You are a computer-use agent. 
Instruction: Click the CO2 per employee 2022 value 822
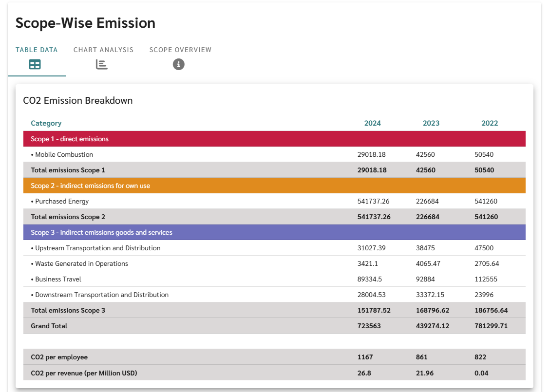(x=480, y=357)
